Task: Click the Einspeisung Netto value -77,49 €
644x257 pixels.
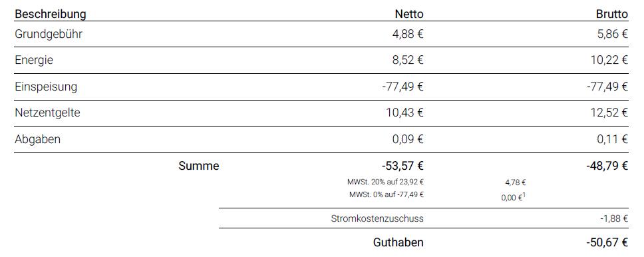Action: pyautogui.click(x=402, y=87)
